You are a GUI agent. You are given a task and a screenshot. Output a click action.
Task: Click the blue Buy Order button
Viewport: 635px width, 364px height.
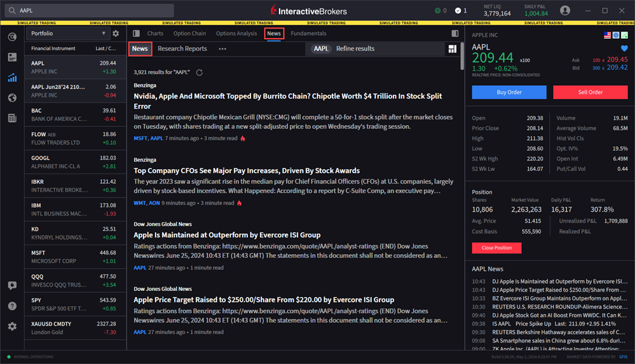tap(509, 92)
